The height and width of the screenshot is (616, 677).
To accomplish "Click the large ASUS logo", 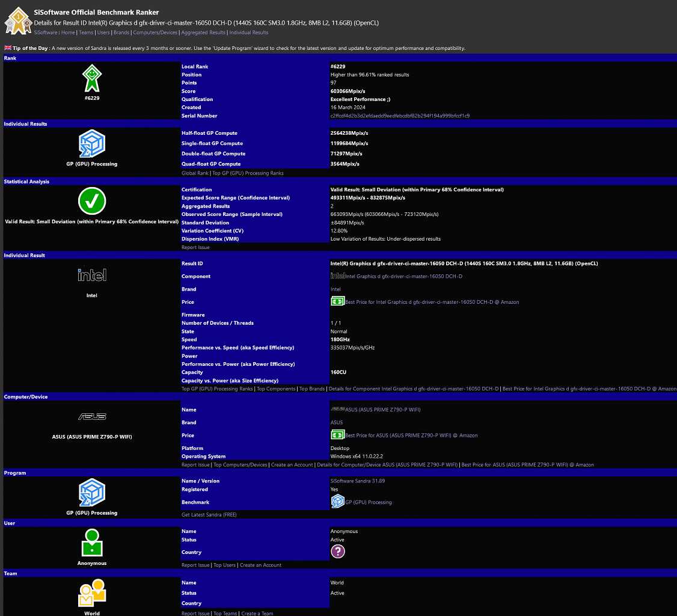I will pyautogui.click(x=92, y=416).
